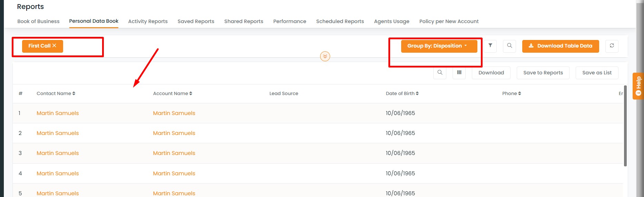The height and width of the screenshot is (197, 644).
Task: Remove the First Call filter chip
Action: click(x=54, y=45)
